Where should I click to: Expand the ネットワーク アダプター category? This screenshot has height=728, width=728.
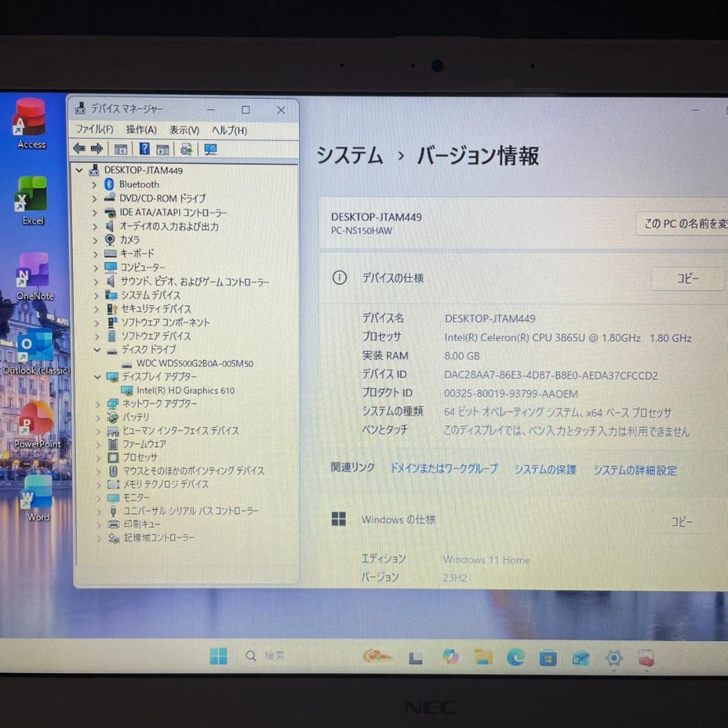[x=98, y=404]
